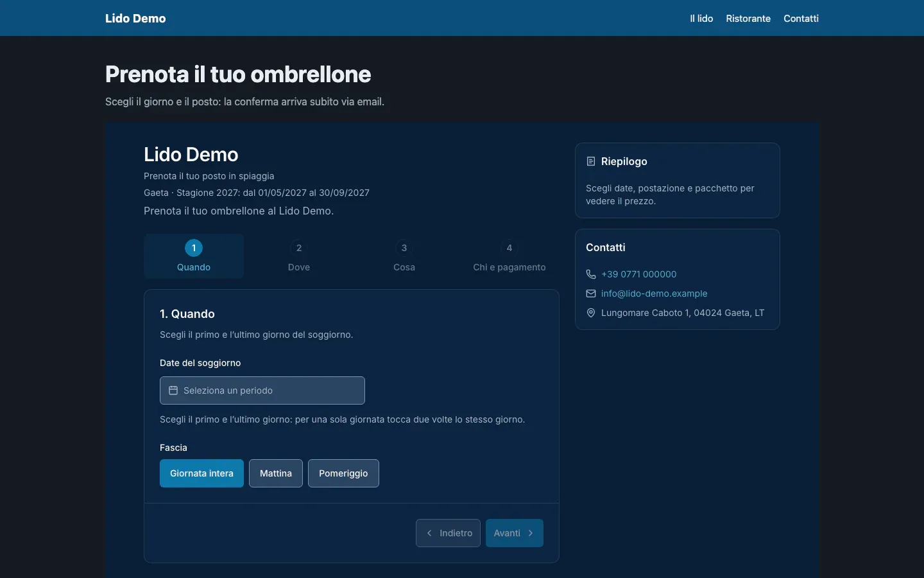Click the right chevron on Avanti
The height and width of the screenshot is (578, 924).
pos(531,533)
